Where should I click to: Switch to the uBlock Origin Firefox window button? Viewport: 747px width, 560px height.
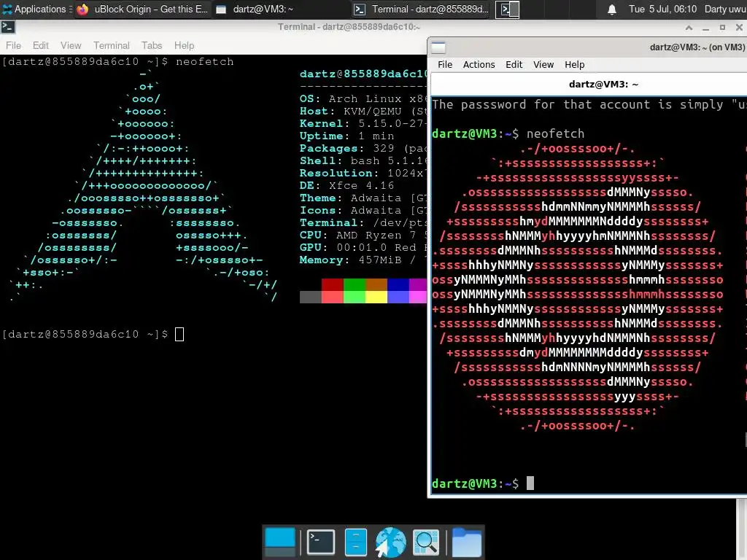(143, 9)
